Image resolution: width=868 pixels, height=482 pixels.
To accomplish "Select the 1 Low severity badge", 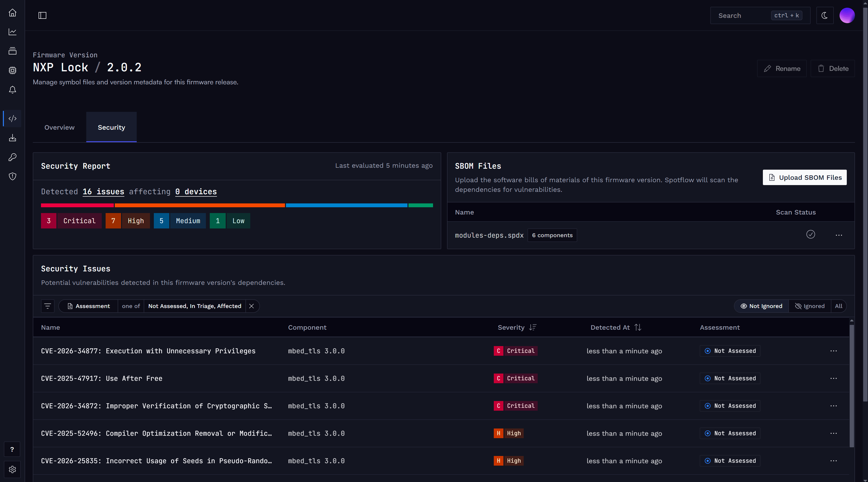I will pos(230,221).
